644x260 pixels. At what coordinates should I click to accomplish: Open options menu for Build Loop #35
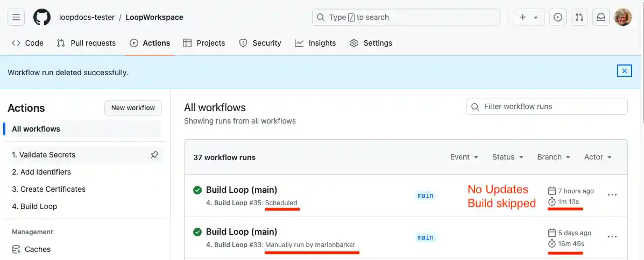(612, 195)
